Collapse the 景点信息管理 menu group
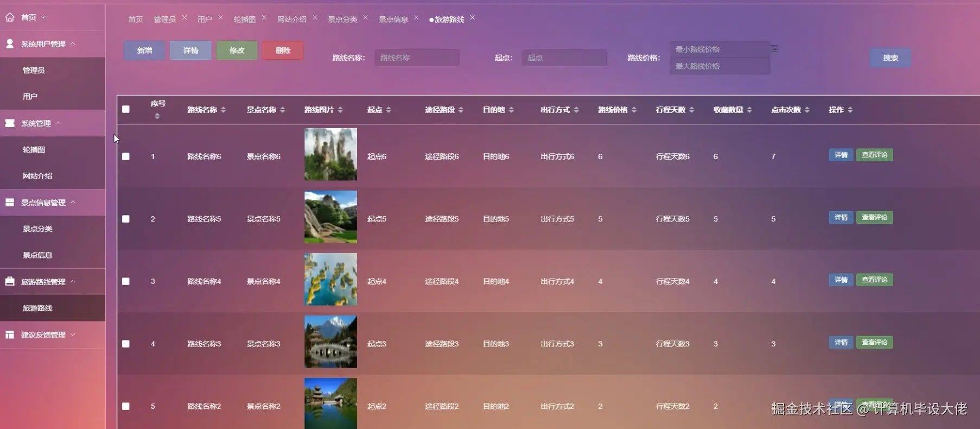The width and height of the screenshot is (980, 429). coord(73,203)
